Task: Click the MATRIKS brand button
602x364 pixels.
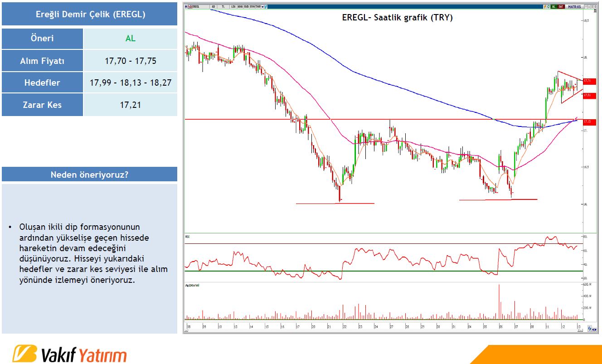Action: [x=574, y=7]
